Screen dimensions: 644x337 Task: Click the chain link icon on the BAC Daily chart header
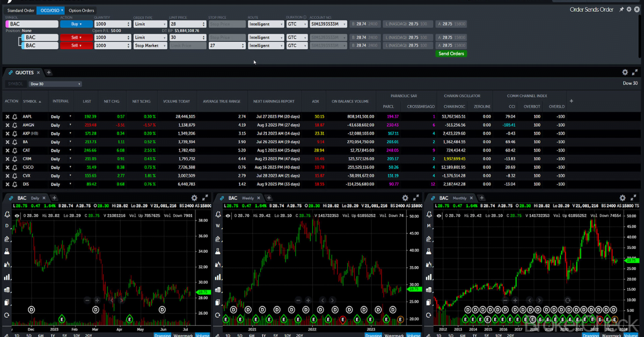coord(10,197)
